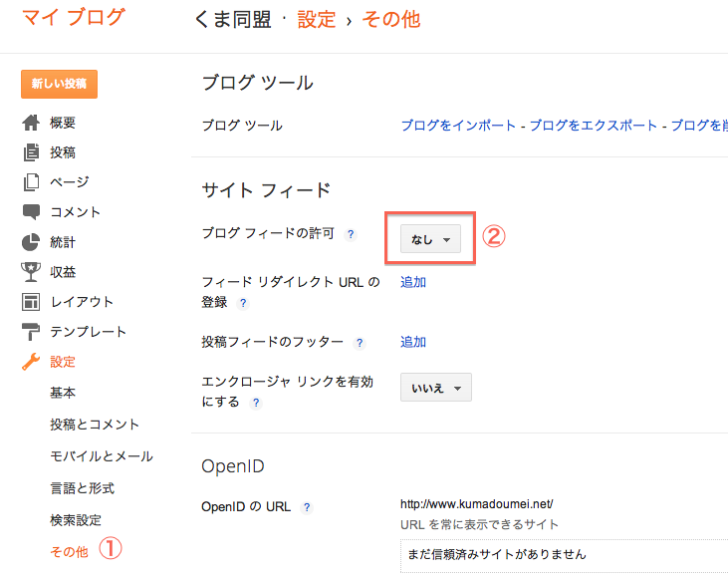This screenshot has width=728, height=578.
Task: Open the ブログ フィードの許可 dropdown
Action: click(x=430, y=239)
